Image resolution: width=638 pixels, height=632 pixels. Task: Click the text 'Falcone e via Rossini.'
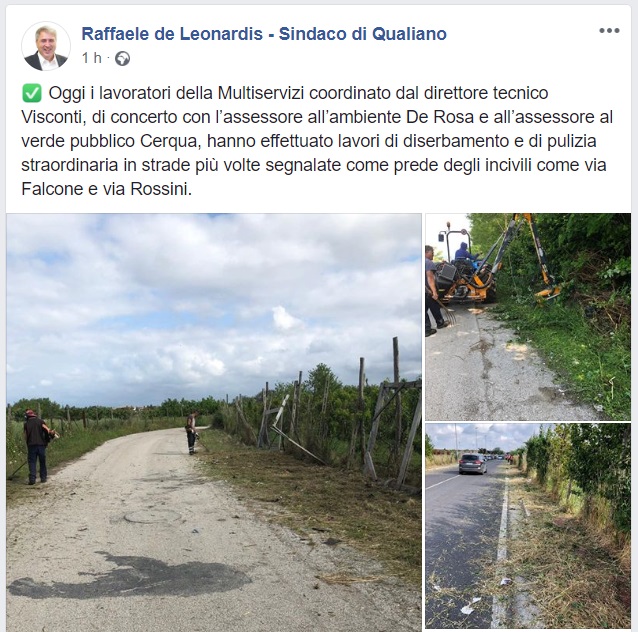(x=107, y=189)
